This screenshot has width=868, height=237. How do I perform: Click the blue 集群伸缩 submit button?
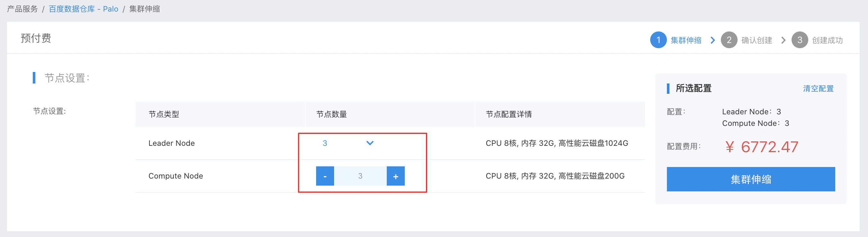click(751, 179)
